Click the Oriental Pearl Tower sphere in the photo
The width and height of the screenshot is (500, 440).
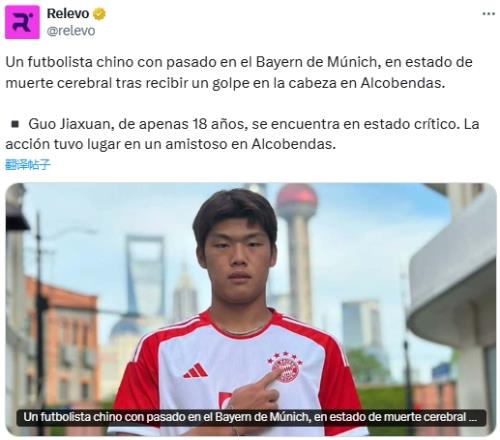coord(297,197)
